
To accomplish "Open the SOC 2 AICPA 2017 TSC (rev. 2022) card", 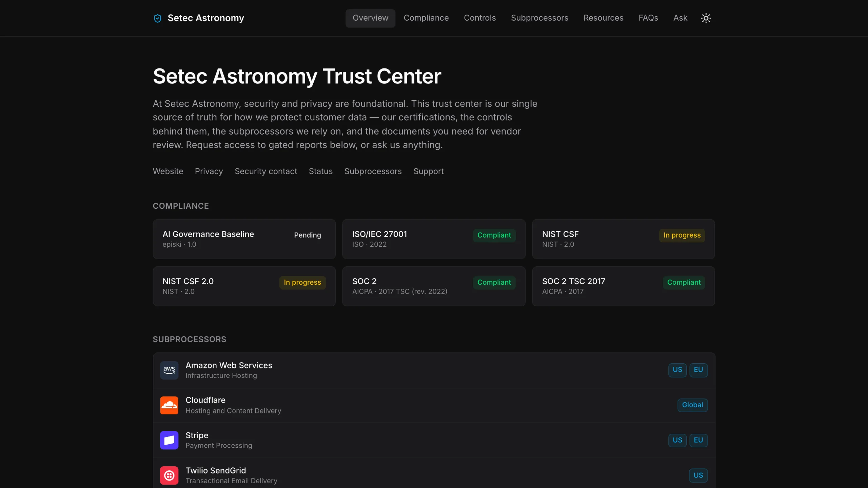I will (x=434, y=286).
